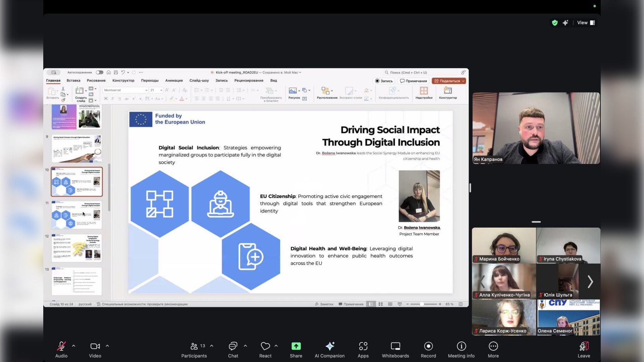Screen dimensions: 644x362
Task: Open the AI Companion
Action: [x=329, y=346]
